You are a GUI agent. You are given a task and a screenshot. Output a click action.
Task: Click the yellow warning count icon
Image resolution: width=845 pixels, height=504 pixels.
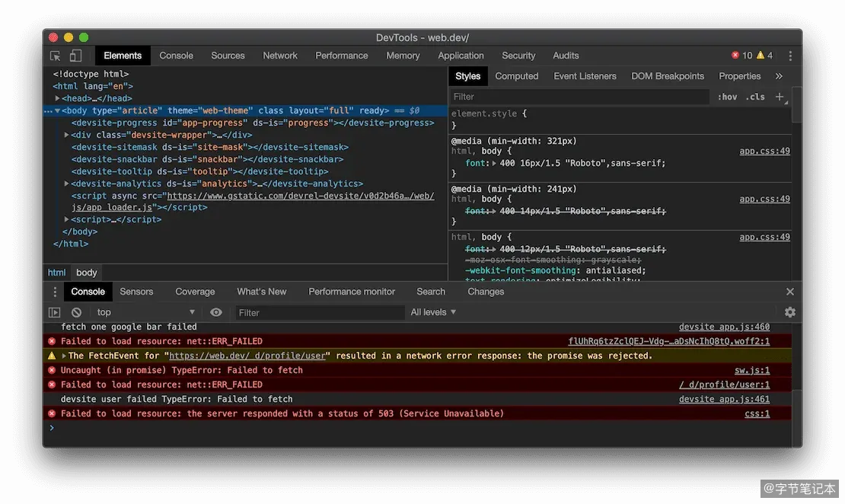(760, 55)
